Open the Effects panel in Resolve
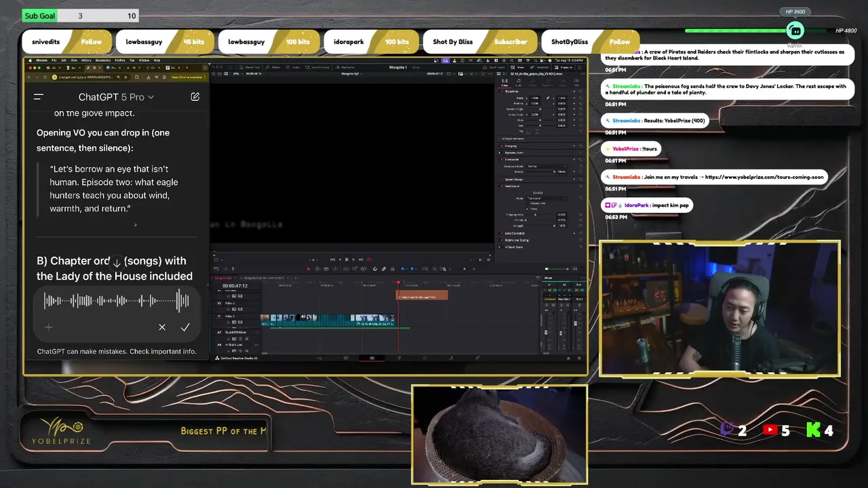 [271, 67]
